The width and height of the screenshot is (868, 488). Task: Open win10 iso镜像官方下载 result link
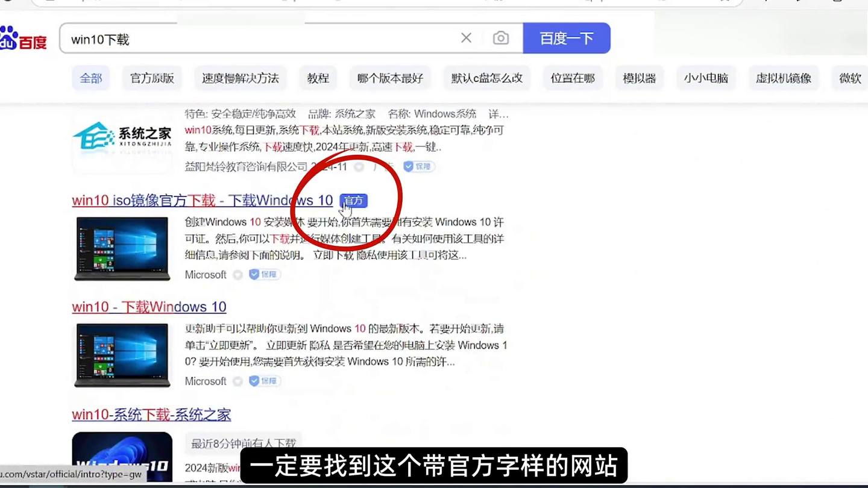(203, 200)
